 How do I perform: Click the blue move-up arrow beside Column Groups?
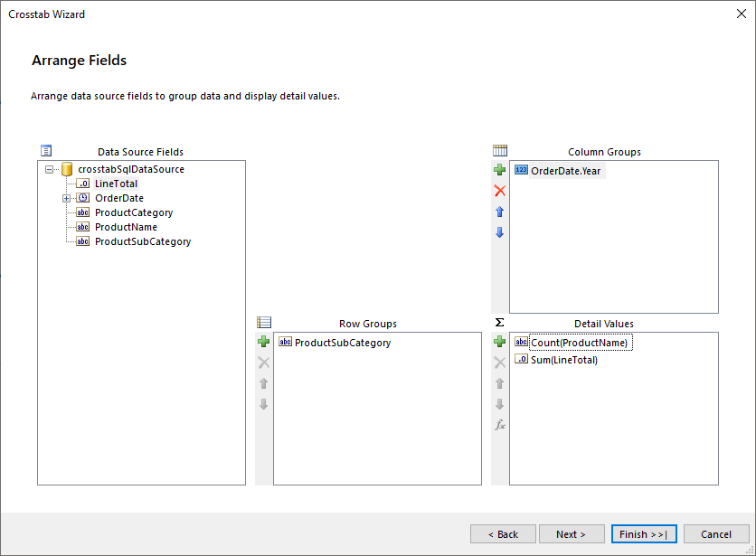click(x=499, y=212)
